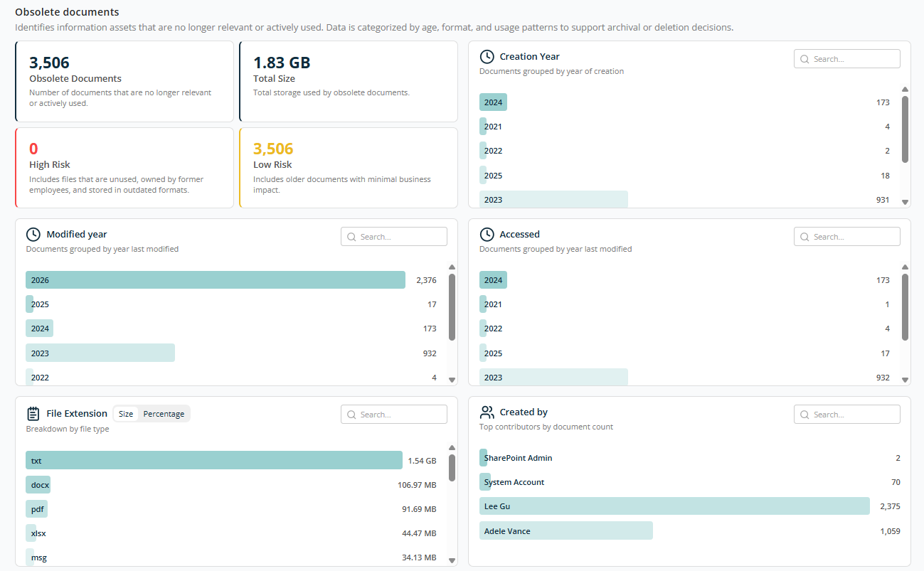Image resolution: width=924 pixels, height=571 pixels.
Task: Switch File Extension breakdown to Size
Action: (126, 414)
